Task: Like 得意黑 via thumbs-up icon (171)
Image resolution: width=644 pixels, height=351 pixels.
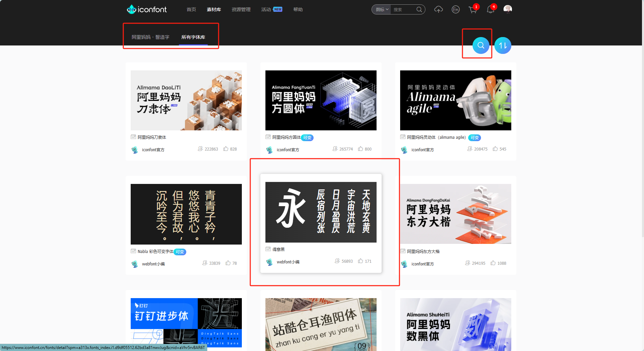Action: (x=360, y=261)
